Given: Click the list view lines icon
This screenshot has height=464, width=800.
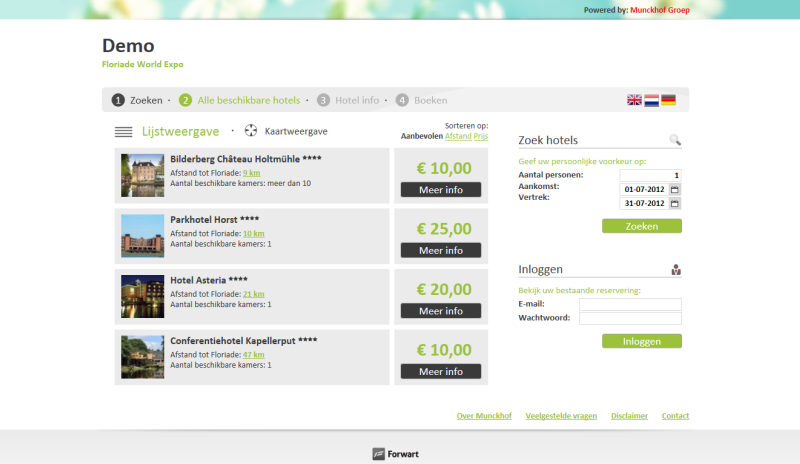Looking at the screenshot, I should coord(124,131).
